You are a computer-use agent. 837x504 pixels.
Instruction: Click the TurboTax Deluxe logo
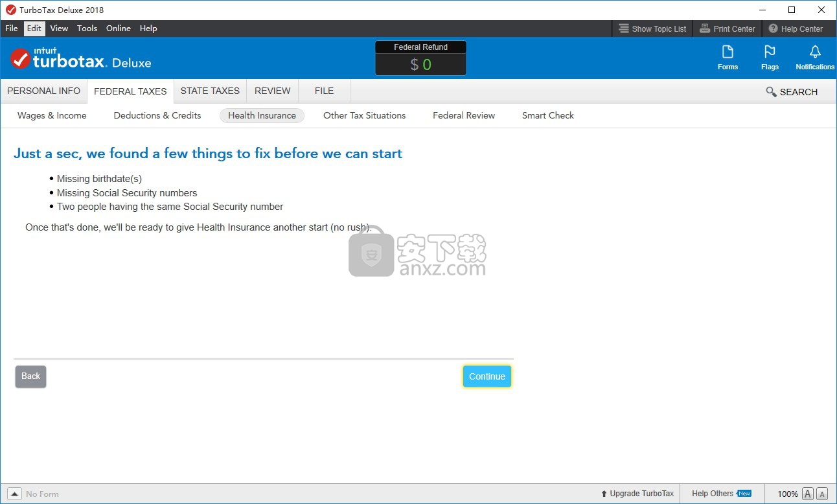(x=81, y=58)
